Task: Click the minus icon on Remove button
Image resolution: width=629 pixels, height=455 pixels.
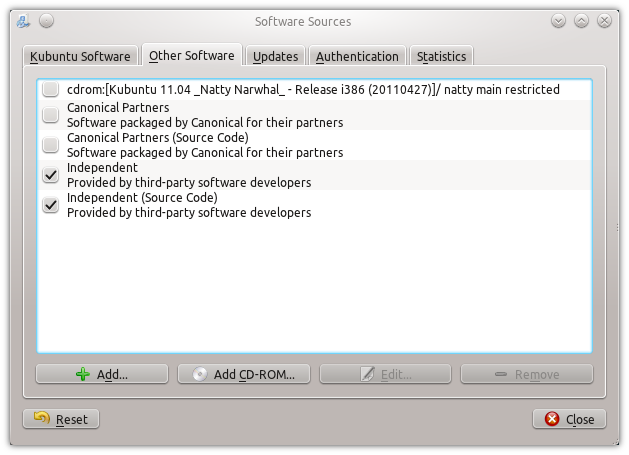Action: tap(501, 374)
